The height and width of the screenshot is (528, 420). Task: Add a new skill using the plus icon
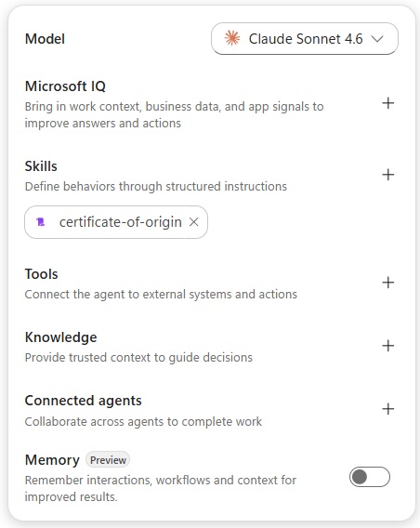pyautogui.click(x=388, y=175)
